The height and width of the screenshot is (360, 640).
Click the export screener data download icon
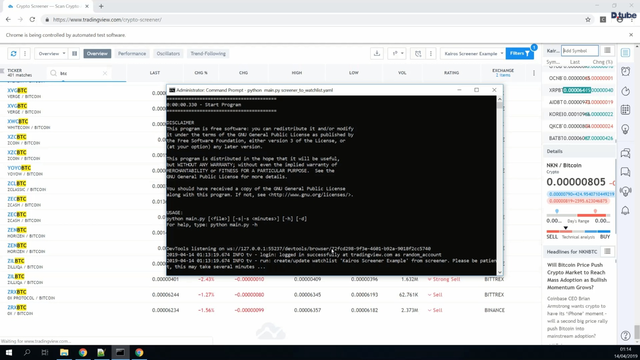[377, 53]
